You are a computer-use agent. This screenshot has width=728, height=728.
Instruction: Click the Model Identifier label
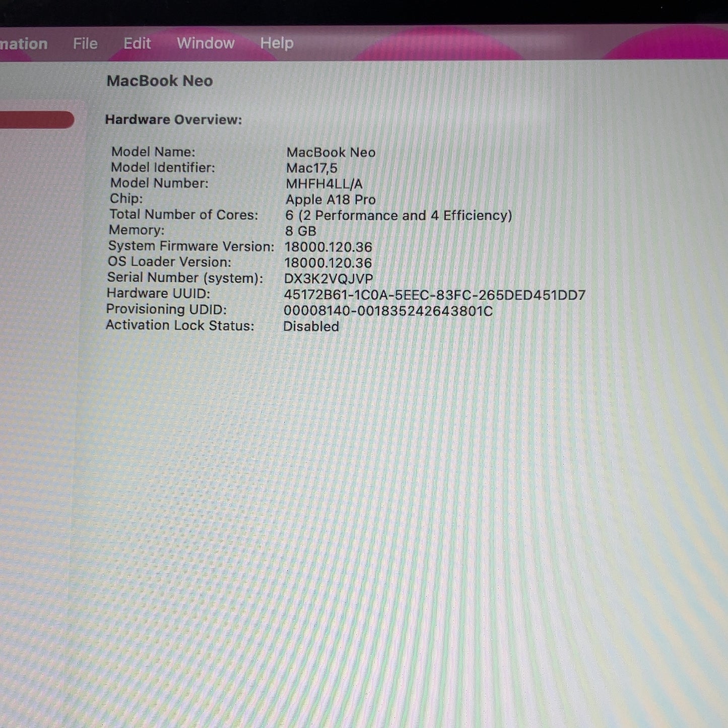(x=163, y=167)
